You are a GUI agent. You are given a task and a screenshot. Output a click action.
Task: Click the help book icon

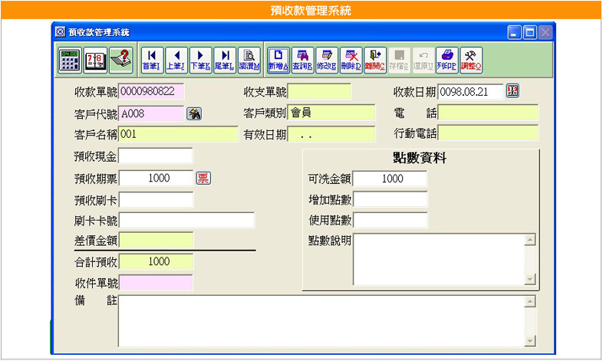(x=120, y=60)
